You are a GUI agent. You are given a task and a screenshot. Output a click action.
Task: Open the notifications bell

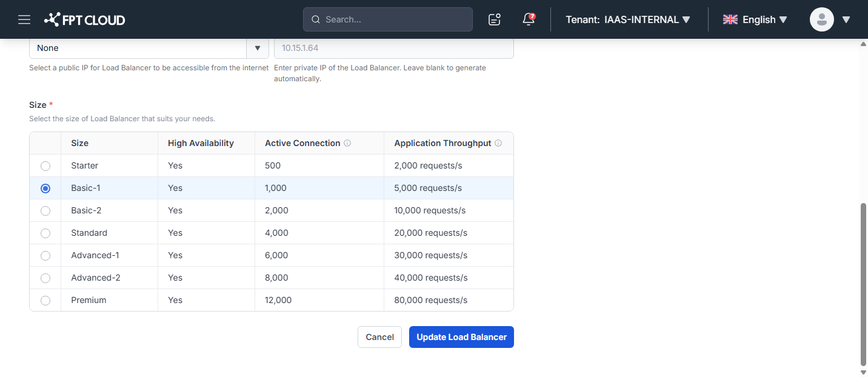(529, 19)
